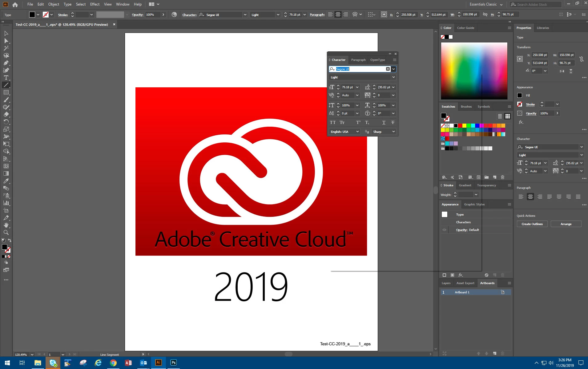Pick a color from Color panel spectrum
This screenshot has height=369, width=588.
474,71
